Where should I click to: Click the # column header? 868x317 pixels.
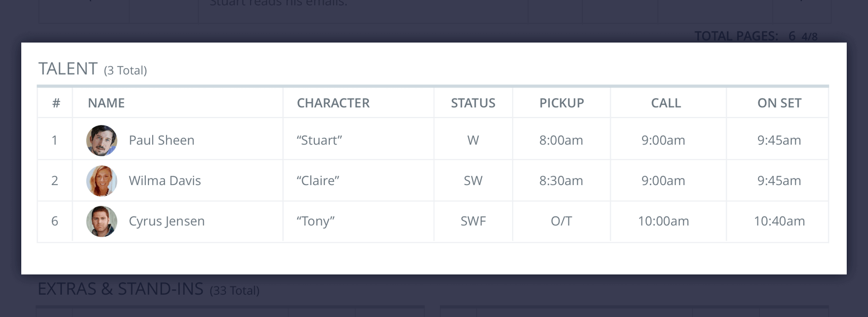pyautogui.click(x=54, y=103)
